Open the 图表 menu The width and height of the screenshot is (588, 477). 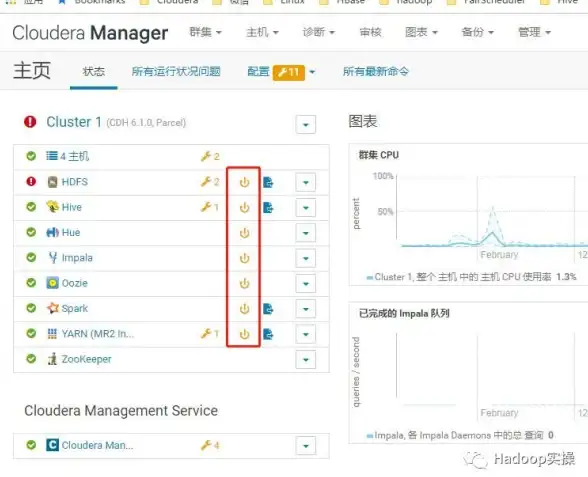point(422,32)
